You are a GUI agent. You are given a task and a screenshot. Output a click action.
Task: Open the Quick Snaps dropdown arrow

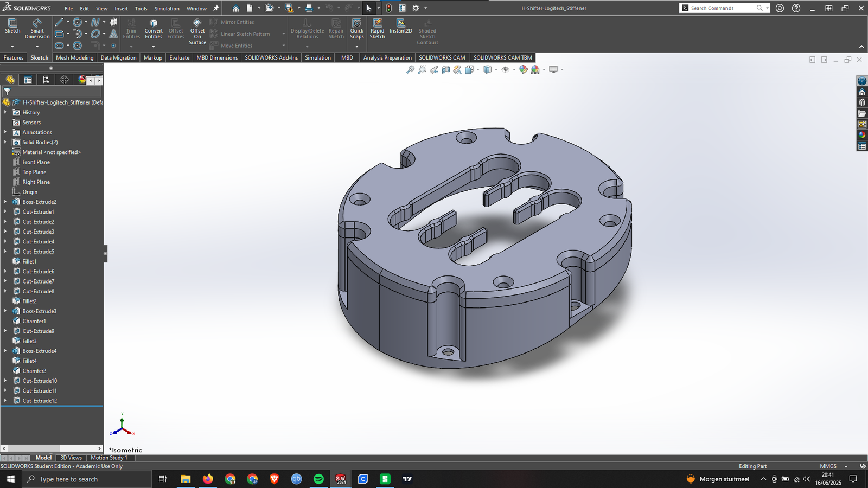[x=356, y=46]
